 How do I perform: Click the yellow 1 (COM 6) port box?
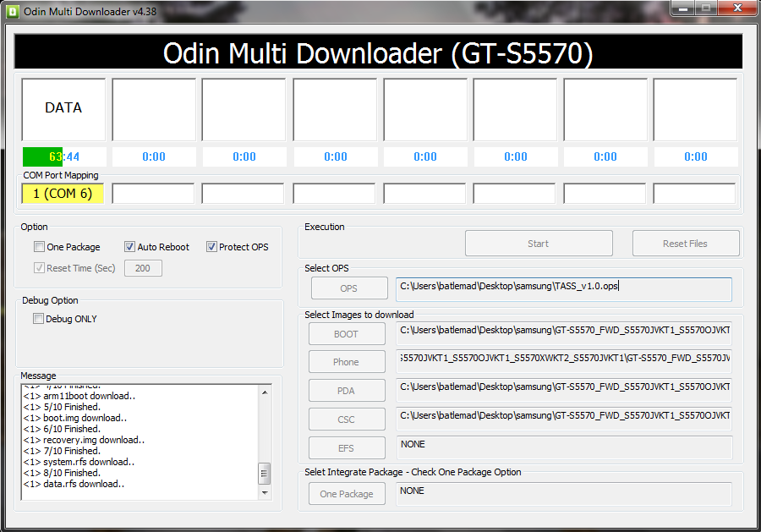point(63,194)
